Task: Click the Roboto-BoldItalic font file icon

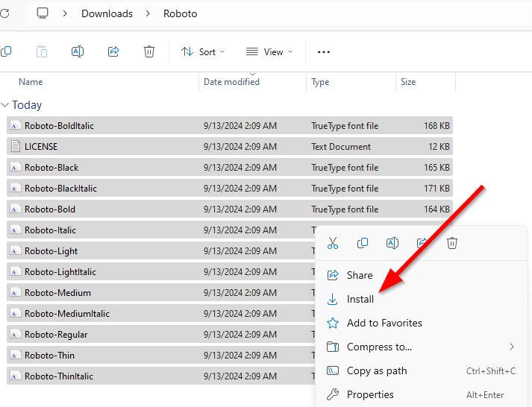Action: pyautogui.click(x=15, y=126)
